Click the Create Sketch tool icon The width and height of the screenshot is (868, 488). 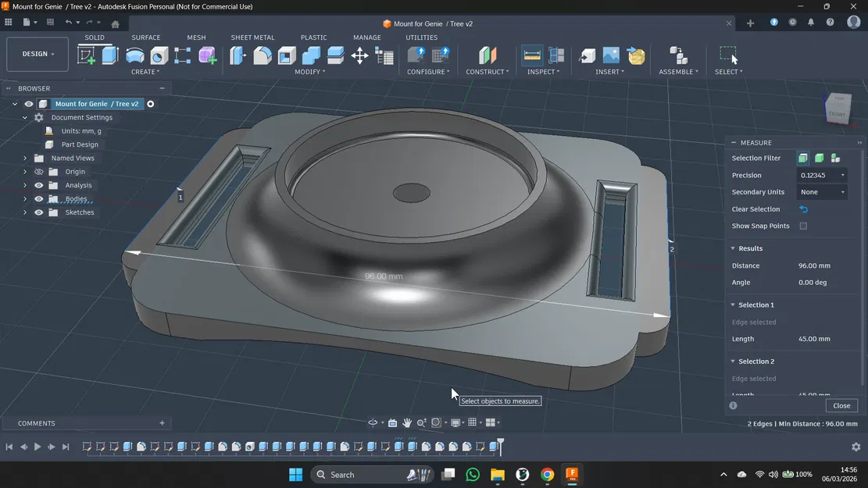pos(86,55)
